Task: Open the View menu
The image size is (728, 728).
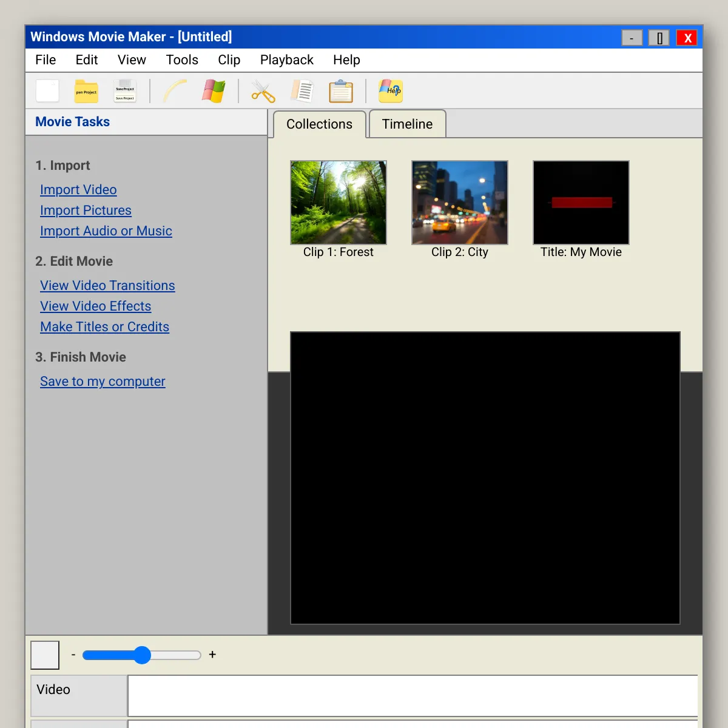Action: click(132, 60)
